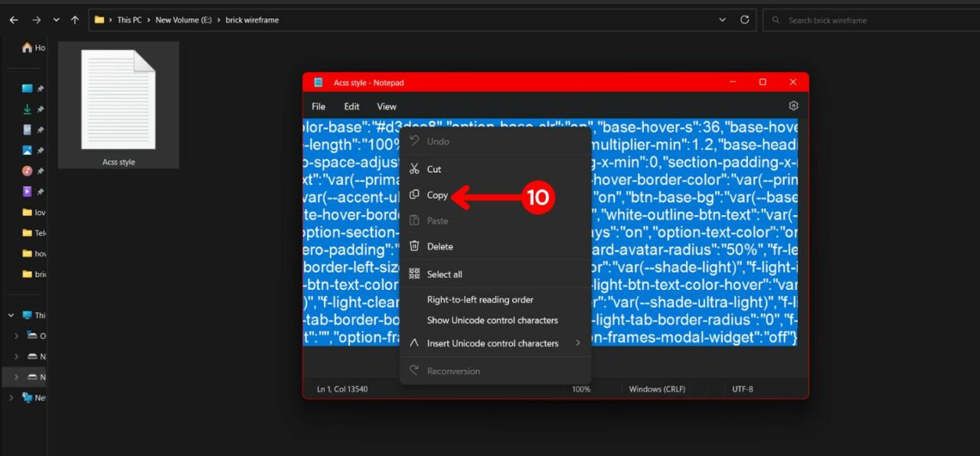Open the Edit menu in Notepad
Viewport: 980px width, 456px height.
pyautogui.click(x=351, y=106)
